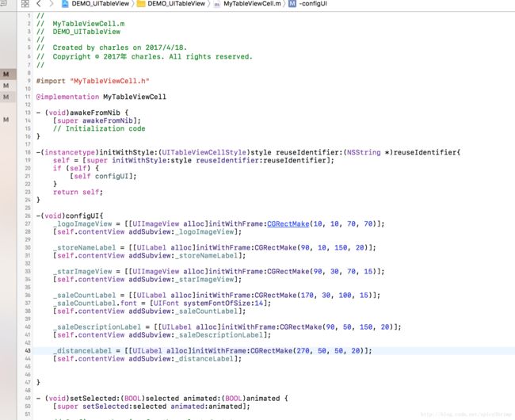Image resolution: width=515 pixels, height=420 pixels.
Task: Click "return self;" statement
Action: coord(78,192)
